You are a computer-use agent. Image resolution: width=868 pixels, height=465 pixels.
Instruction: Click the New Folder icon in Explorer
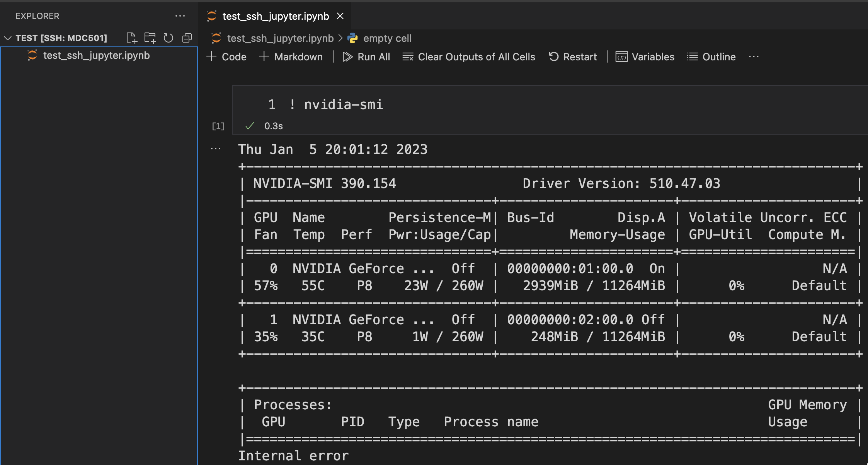(x=150, y=38)
